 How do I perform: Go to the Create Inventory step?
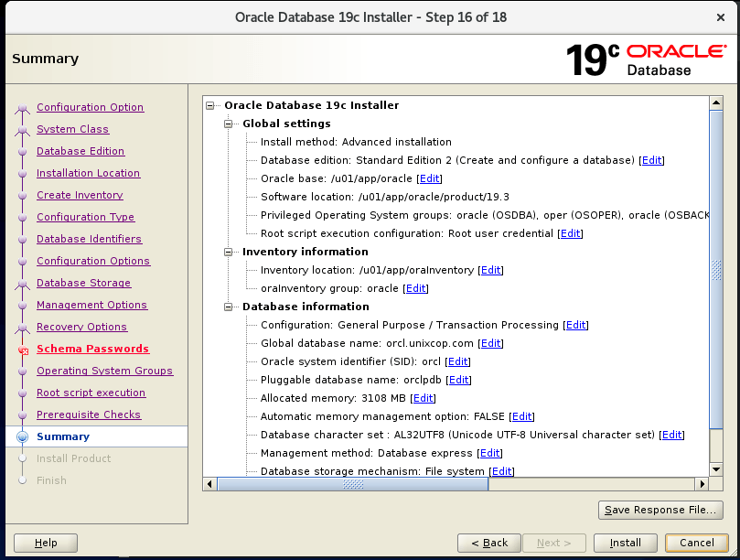(80, 195)
